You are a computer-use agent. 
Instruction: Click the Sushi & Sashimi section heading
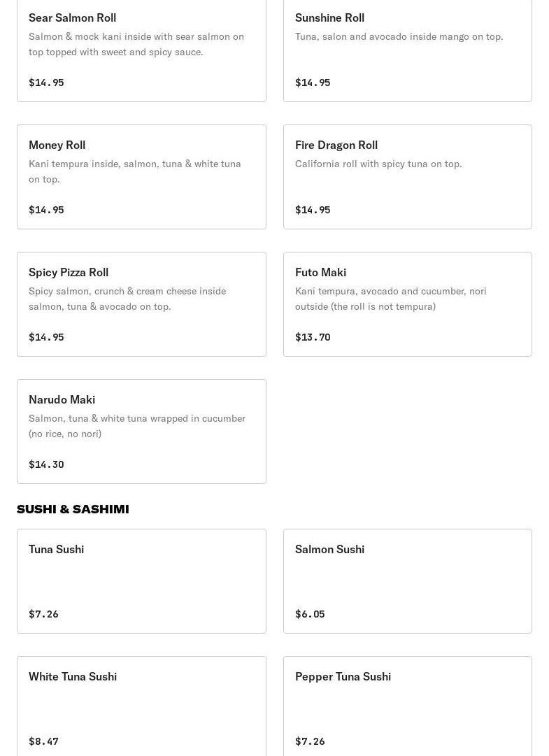73,509
